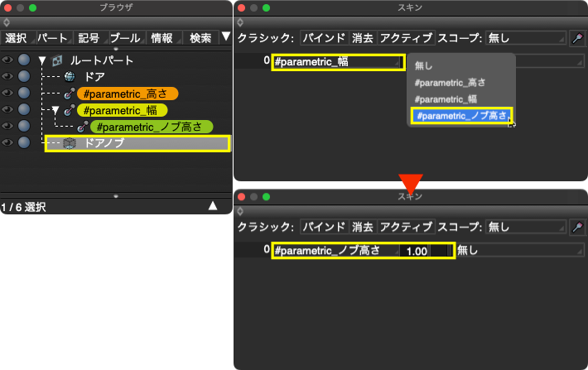Click render sphere toggle of ドア row

tap(24, 76)
